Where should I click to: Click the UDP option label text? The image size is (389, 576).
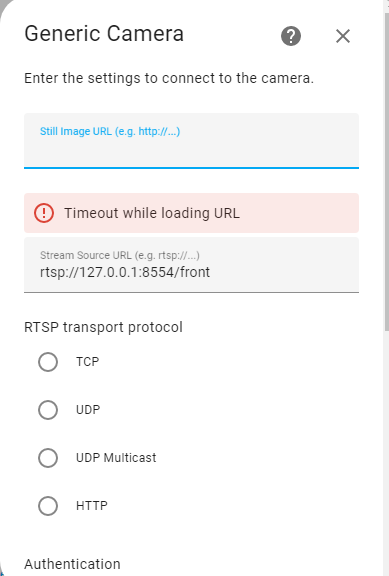88,410
